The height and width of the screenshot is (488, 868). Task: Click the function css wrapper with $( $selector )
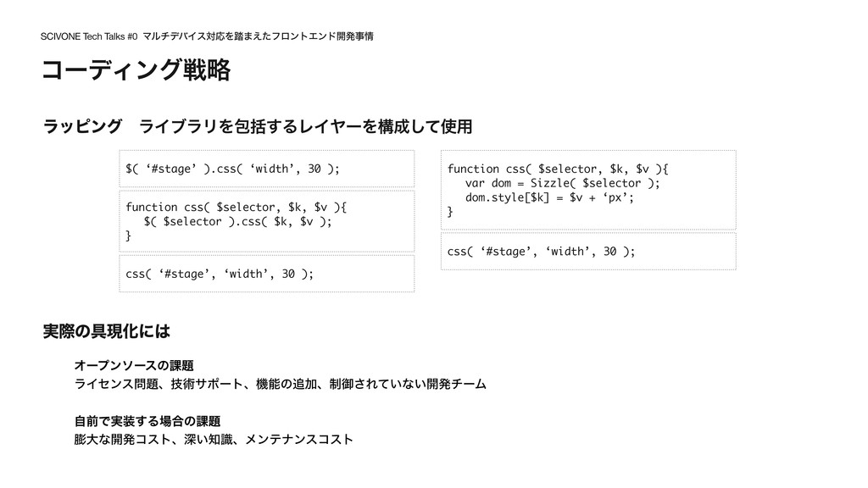tap(267, 221)
